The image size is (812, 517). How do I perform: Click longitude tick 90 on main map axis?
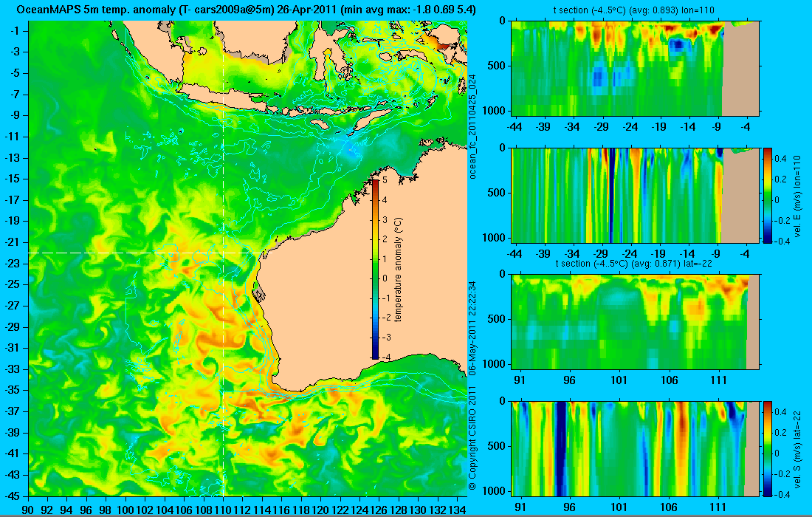[x=29, y=510]
